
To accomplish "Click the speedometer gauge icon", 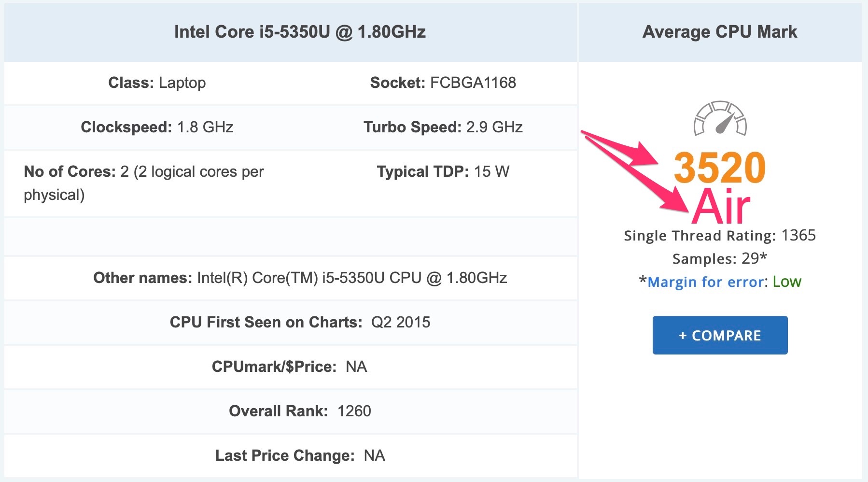I will [x=720, y=118].
